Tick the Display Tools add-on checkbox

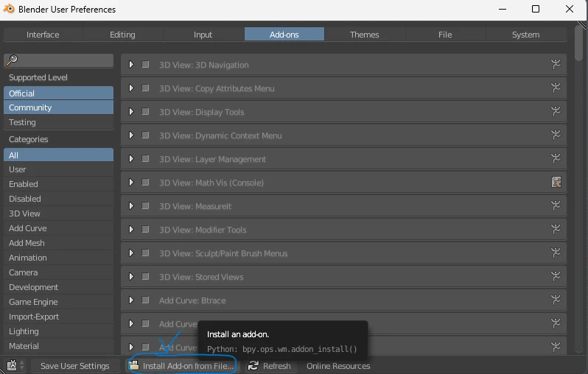145,112
